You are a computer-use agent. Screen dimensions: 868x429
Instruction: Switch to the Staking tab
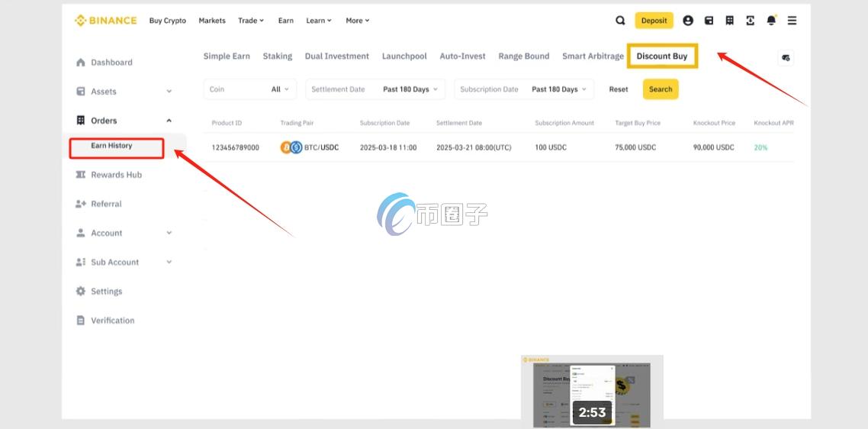coord(278,56)
